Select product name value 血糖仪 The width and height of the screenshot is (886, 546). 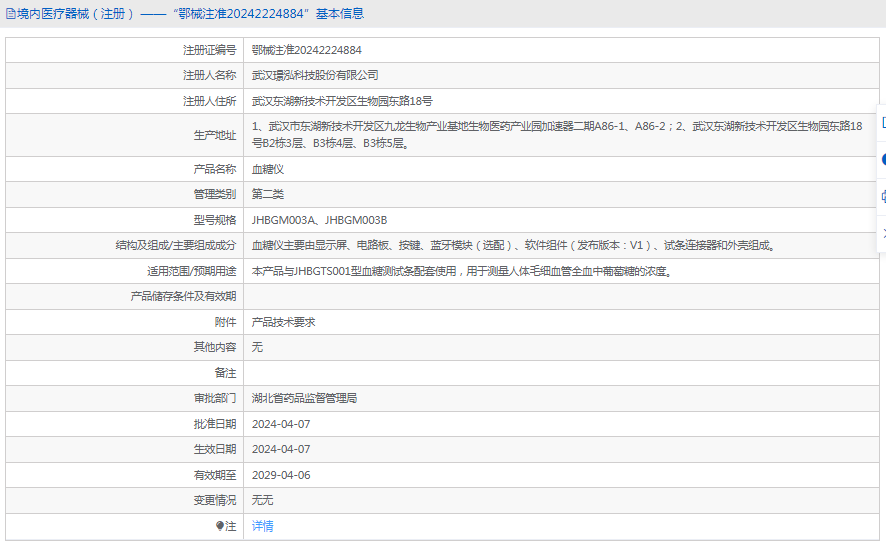pyautogui.click(x=268, y=169)
